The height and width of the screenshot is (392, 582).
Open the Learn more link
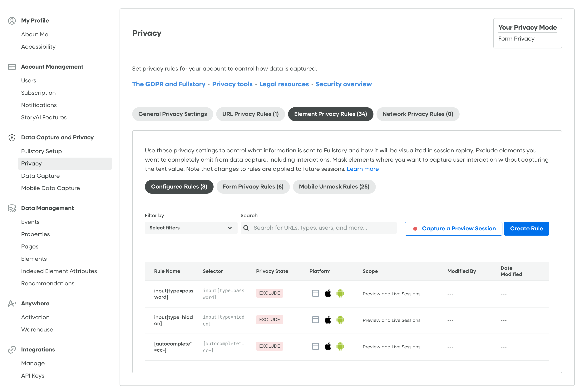click(x=363, y=169)
